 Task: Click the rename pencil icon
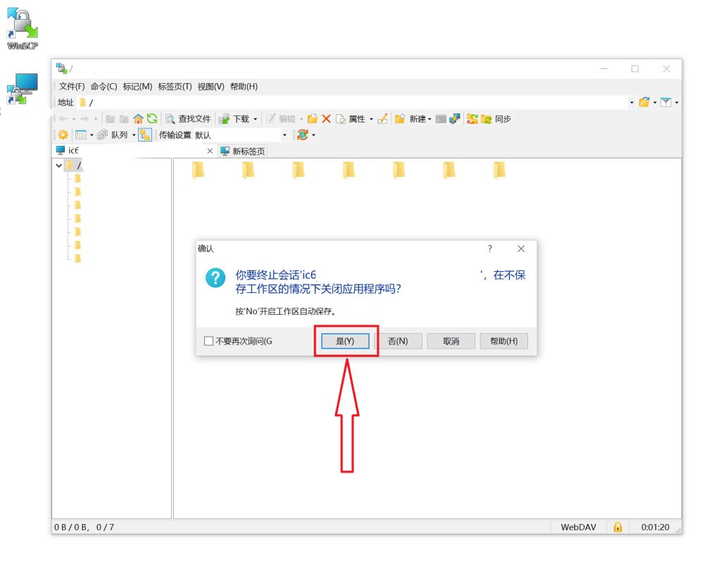coord(382,119)
